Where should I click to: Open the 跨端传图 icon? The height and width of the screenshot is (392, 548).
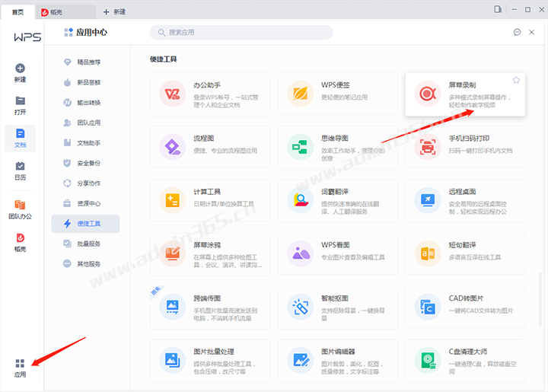[172, 307]
